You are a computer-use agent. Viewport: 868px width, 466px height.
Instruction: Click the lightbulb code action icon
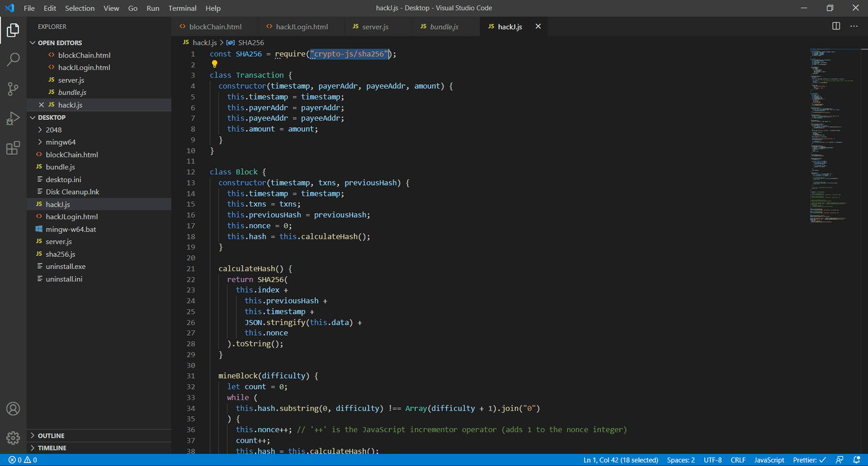(214, 64)
